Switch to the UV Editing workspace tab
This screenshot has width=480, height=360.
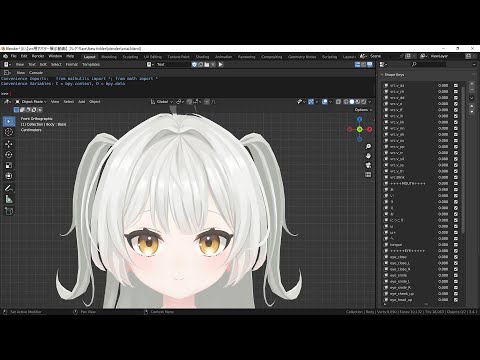(153, 57)
